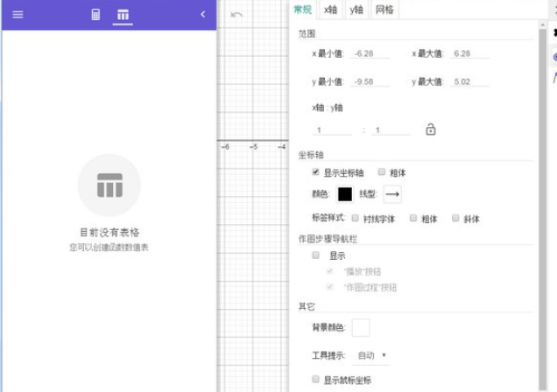This screenshot has height=392, width=557.
Task: Click the 您可以创建函数数值表 hint text
Action: (x=109, y=248)
